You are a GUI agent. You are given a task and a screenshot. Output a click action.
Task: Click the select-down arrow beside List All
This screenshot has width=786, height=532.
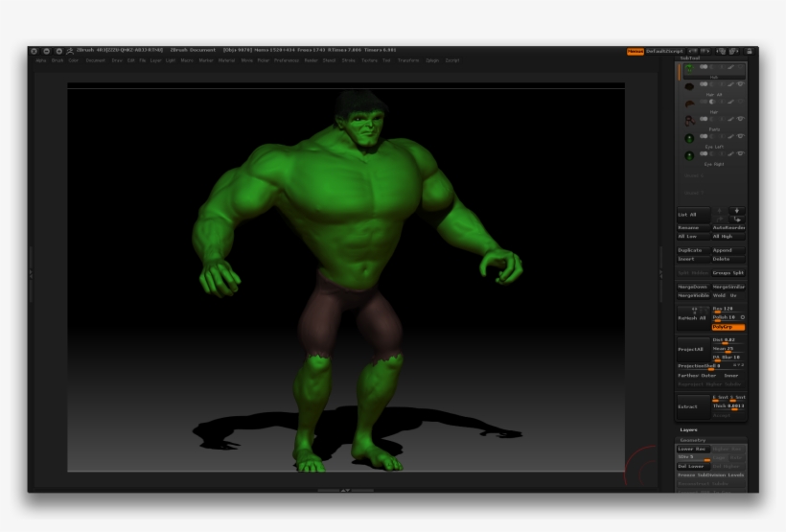[x=737, y=211]
